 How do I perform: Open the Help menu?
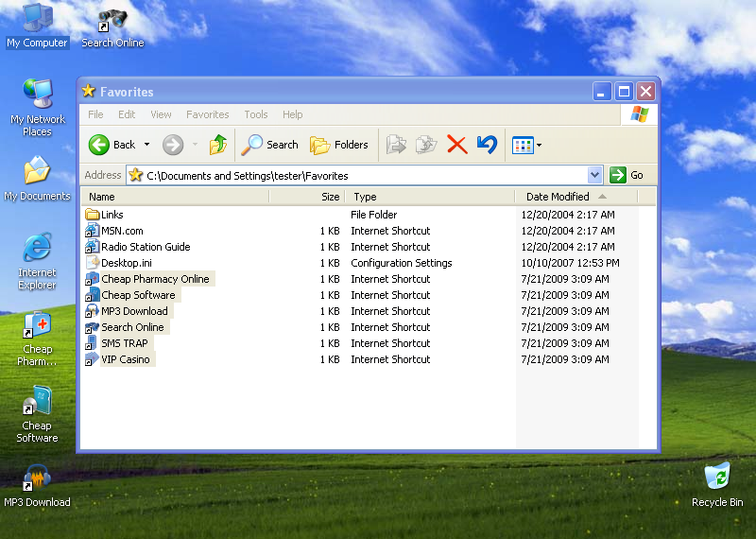[x=292, y=114]
